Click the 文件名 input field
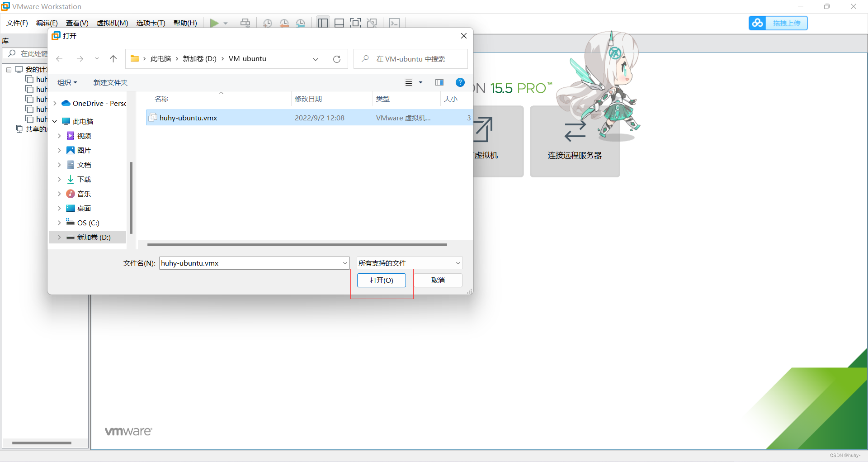 coord(254,263)
